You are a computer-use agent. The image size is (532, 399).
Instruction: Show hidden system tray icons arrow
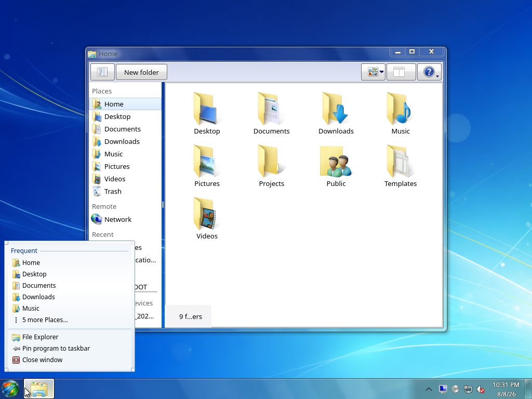click(429, 389)
